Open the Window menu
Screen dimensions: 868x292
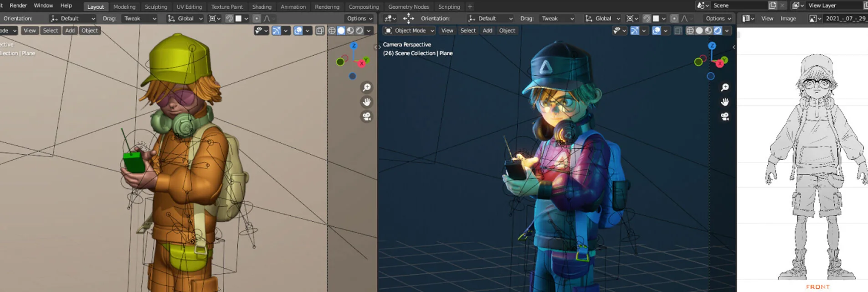(43, 5)
